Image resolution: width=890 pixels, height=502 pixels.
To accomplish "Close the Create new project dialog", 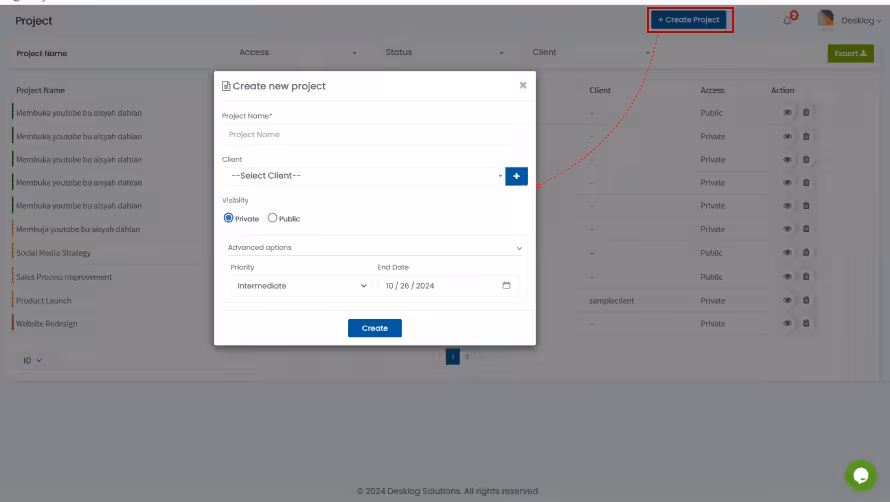I will (x=522, y=86).
